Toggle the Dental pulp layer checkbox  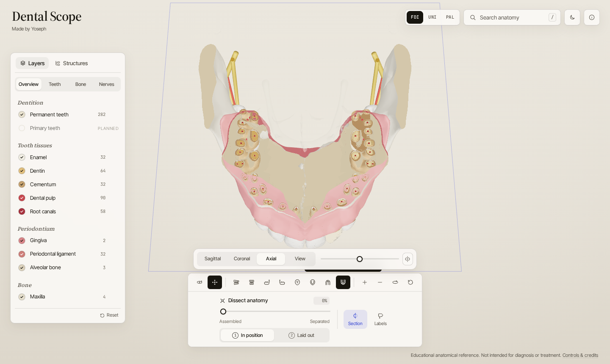(x=22, y=198)
